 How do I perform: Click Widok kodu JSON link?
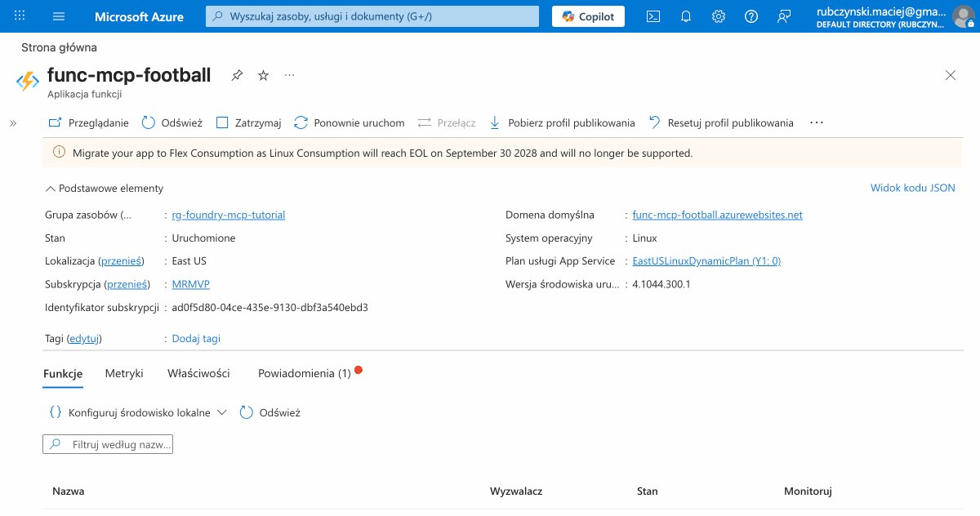point(912,188)
